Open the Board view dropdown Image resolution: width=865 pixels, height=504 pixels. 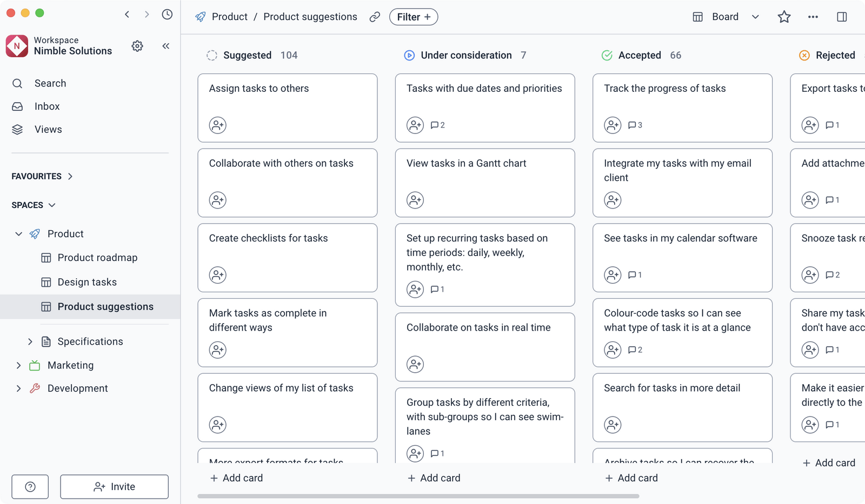pyautogui.click(x=755, y=17)
